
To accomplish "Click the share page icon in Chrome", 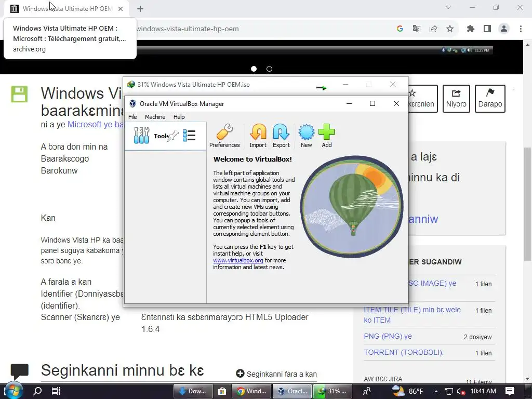I will tap(433, 29).
